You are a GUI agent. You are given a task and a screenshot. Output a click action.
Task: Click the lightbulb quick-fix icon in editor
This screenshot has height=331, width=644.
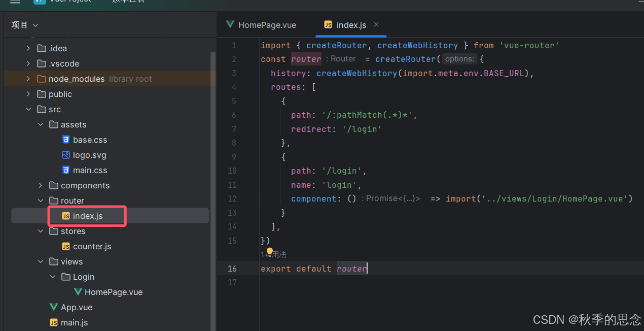coord(270,251)
